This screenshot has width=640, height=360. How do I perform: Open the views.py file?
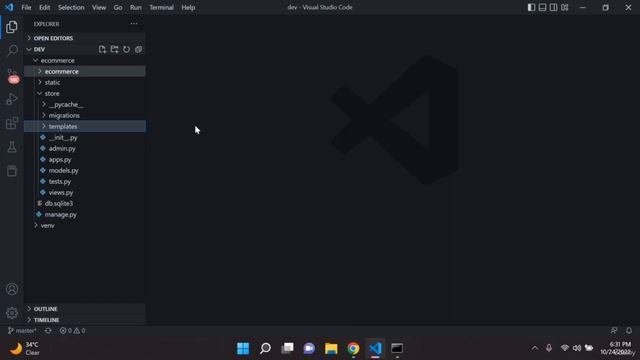pos(85,193)
